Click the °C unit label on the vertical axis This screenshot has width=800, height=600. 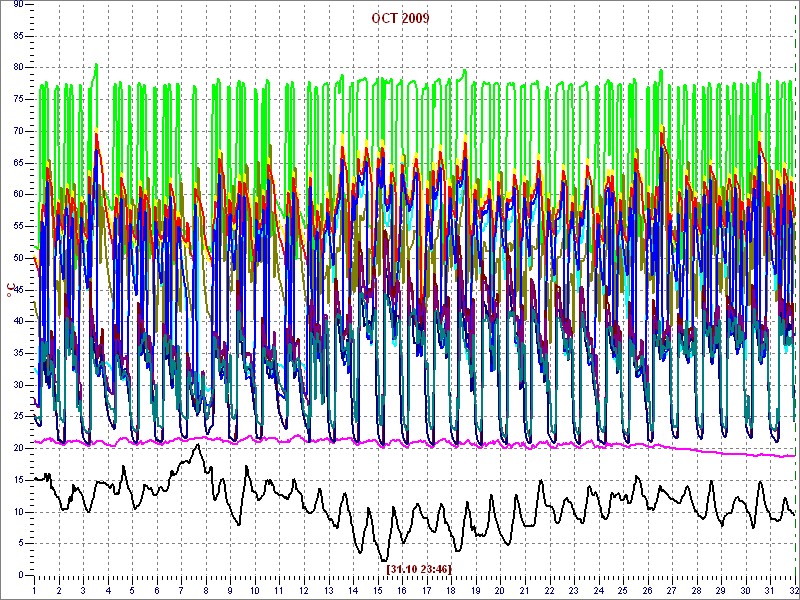pyautogui.click(x=11, y=290)
